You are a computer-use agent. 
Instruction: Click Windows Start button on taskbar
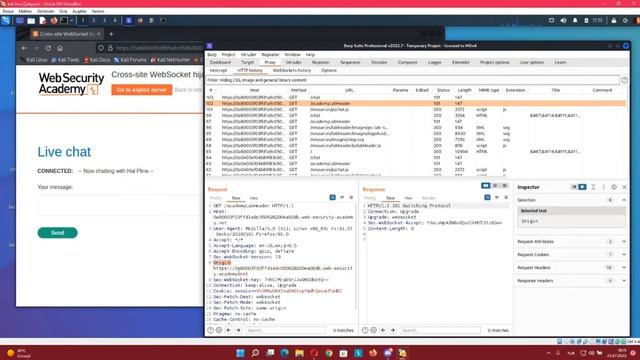point(240,353)
